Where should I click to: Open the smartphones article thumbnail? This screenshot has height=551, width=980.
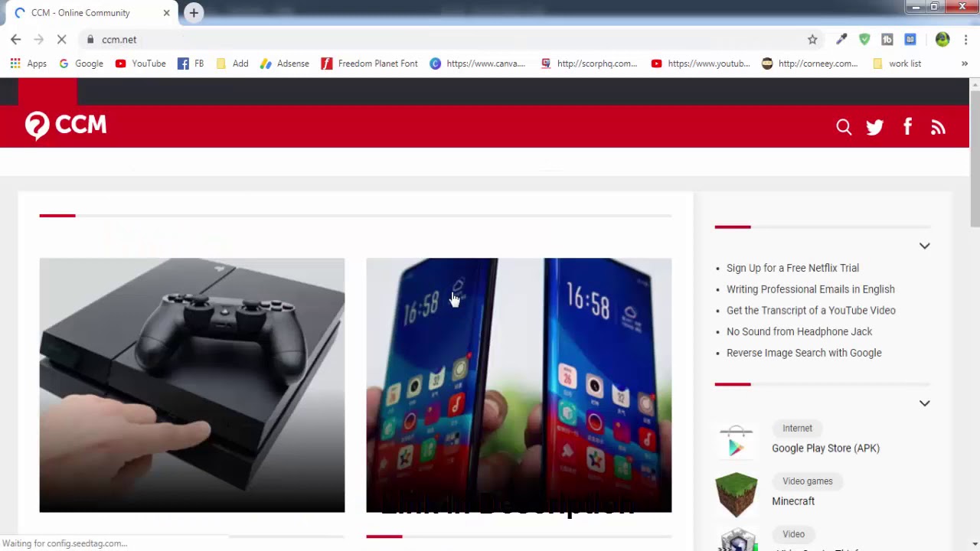point(519,385)
